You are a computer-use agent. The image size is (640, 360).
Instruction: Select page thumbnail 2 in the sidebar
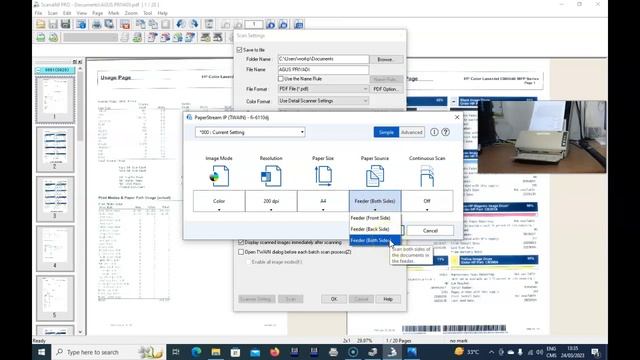[55, 149]
